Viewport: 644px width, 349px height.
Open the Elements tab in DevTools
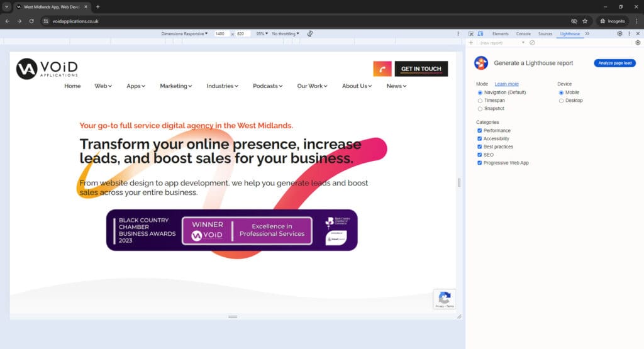[x=500, y=33]
